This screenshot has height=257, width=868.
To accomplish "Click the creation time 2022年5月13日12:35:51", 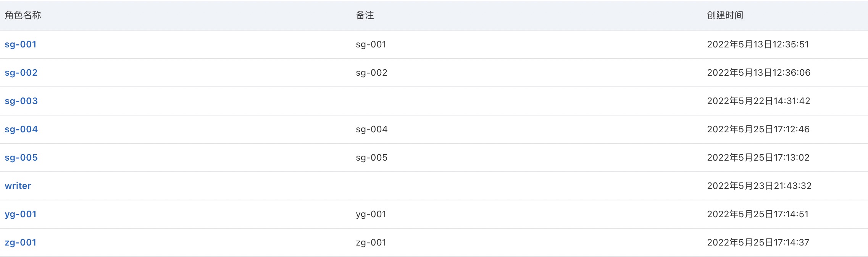I will (758, 44).
